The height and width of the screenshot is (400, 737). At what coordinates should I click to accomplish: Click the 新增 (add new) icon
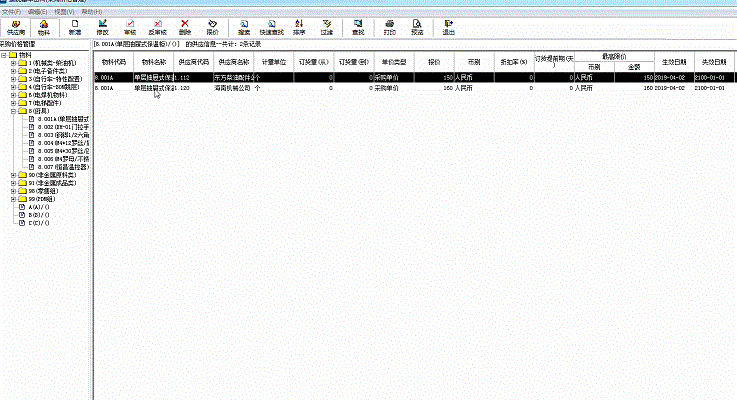[76, 27]
